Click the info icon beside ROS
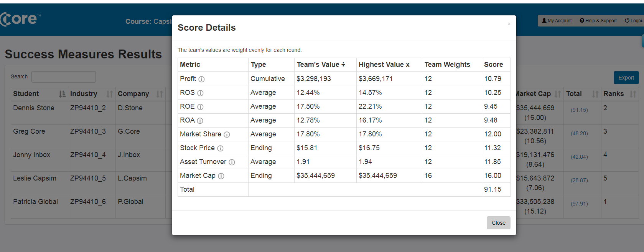The image size is (644, 252). click(x=200, y=93)
